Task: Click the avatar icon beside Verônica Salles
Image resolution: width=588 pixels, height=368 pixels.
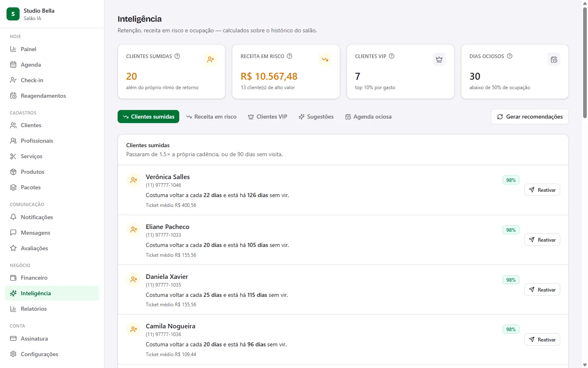Action: [134, 180]
